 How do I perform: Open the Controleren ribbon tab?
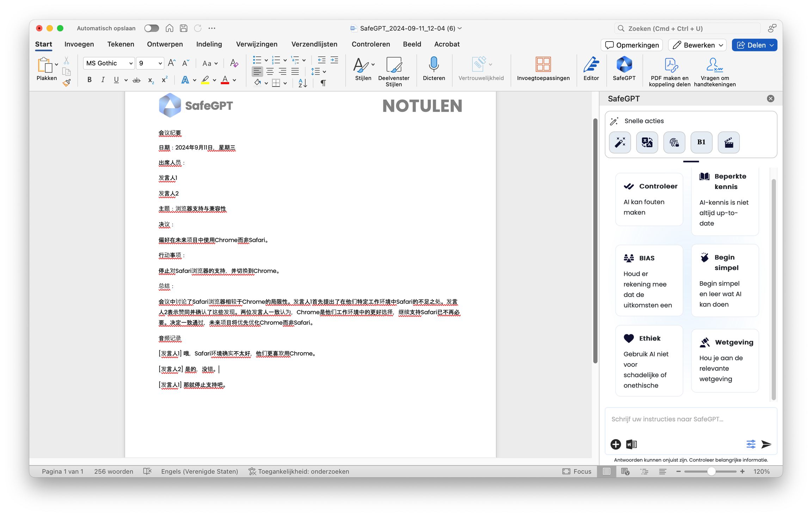[370, 44]
